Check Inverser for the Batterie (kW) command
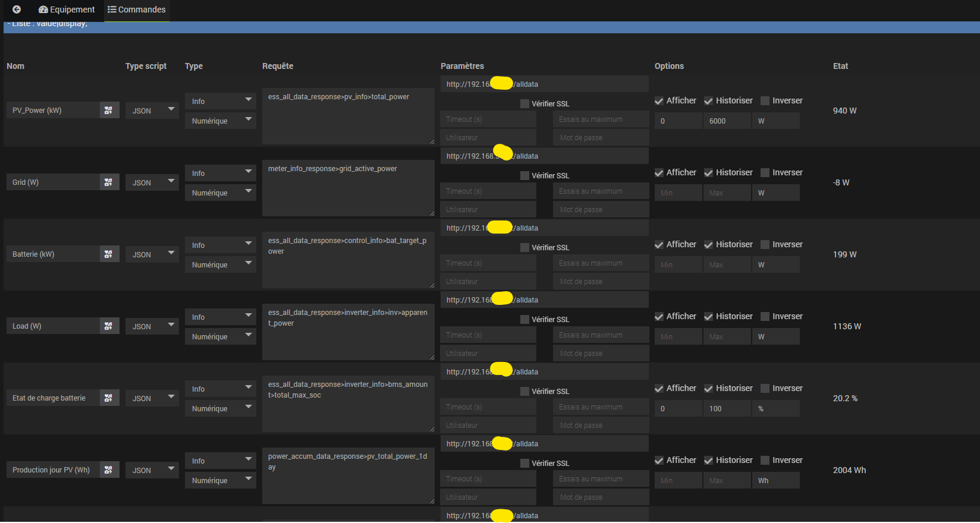 (765, 245)
